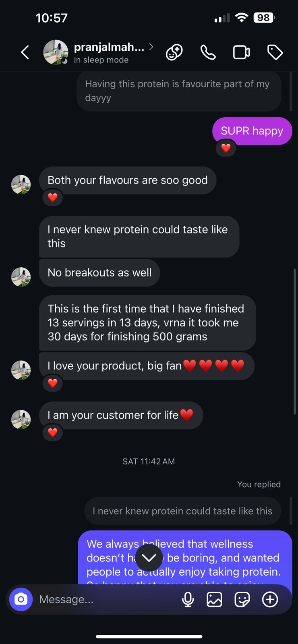298x644 pixels.
Task: Tap heart reaction under "customer for life" message
Action: coord(53,433)
